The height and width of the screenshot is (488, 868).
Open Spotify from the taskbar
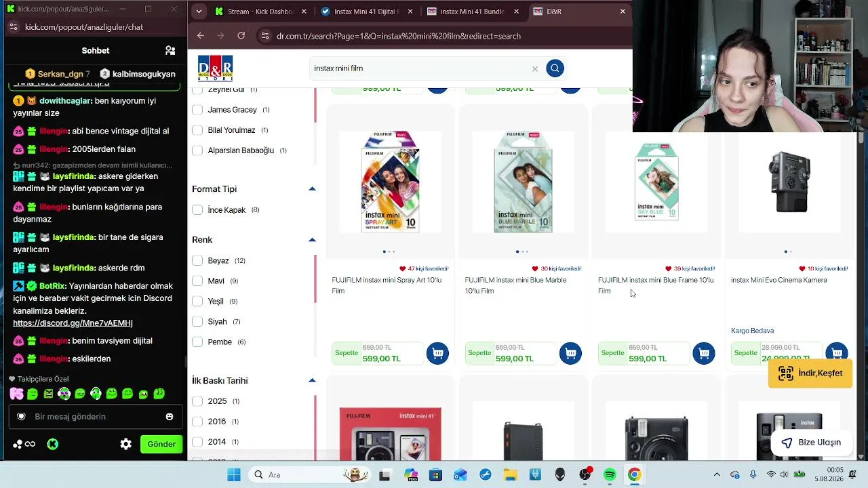click(x=610, y=474)
